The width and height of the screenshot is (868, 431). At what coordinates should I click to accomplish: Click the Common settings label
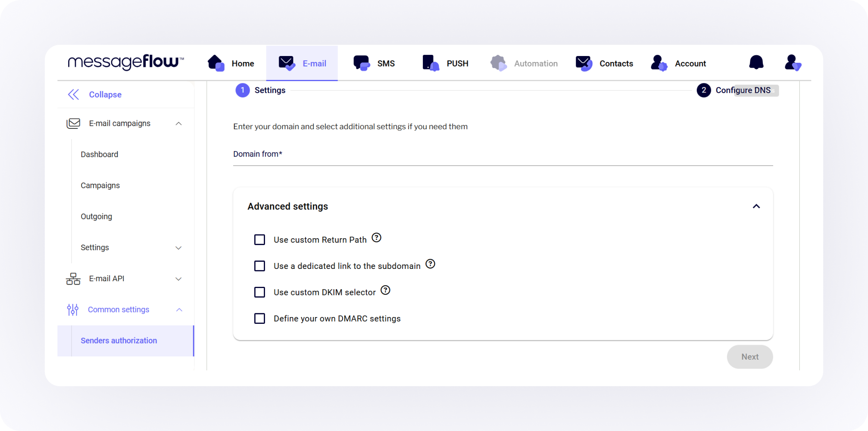tap(119, 310)
